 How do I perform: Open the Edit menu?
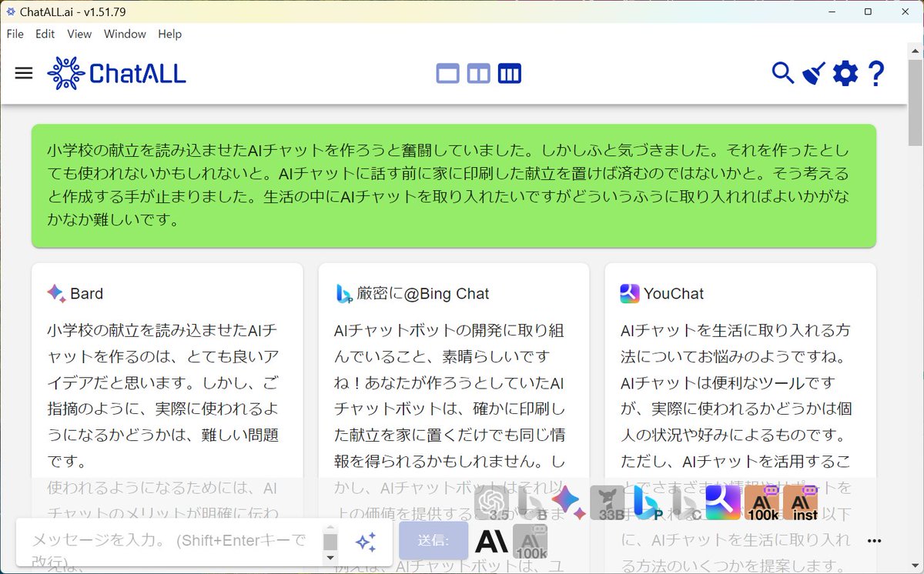45,34
